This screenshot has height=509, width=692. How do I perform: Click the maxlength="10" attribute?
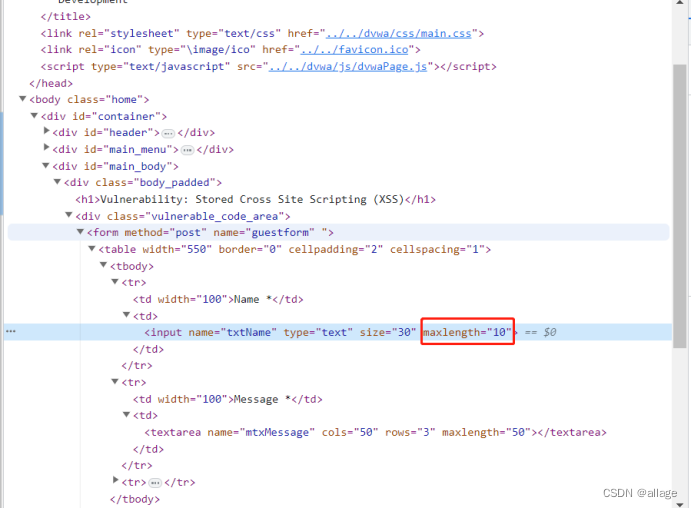pyautogui.click(x=467, y=332)
